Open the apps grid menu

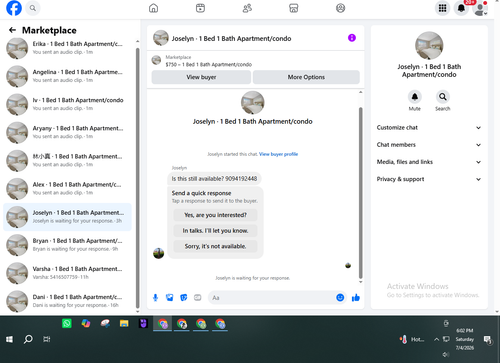click(x=442, y=8)
